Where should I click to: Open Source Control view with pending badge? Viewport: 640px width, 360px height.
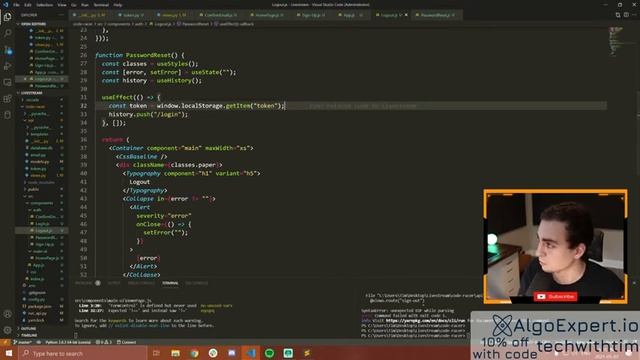[8, 50]
